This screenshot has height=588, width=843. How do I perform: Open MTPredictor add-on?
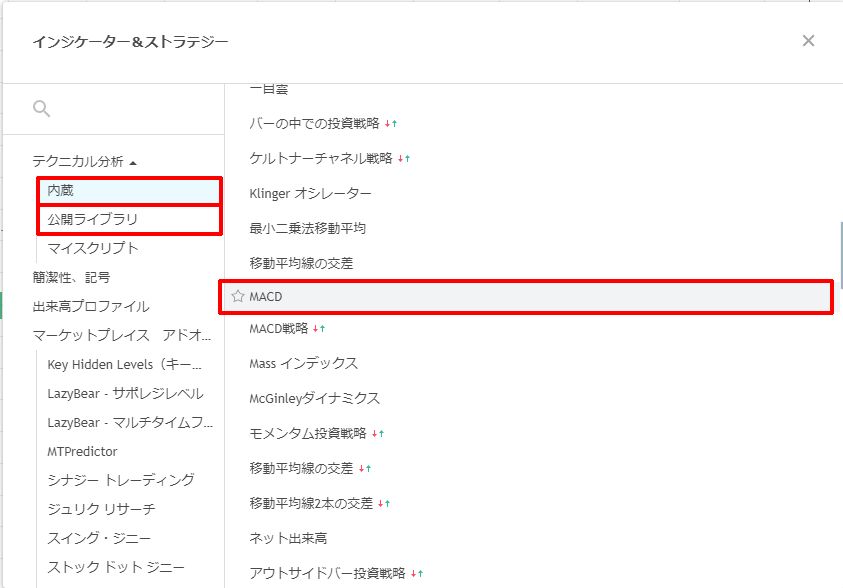click(82, 451)
